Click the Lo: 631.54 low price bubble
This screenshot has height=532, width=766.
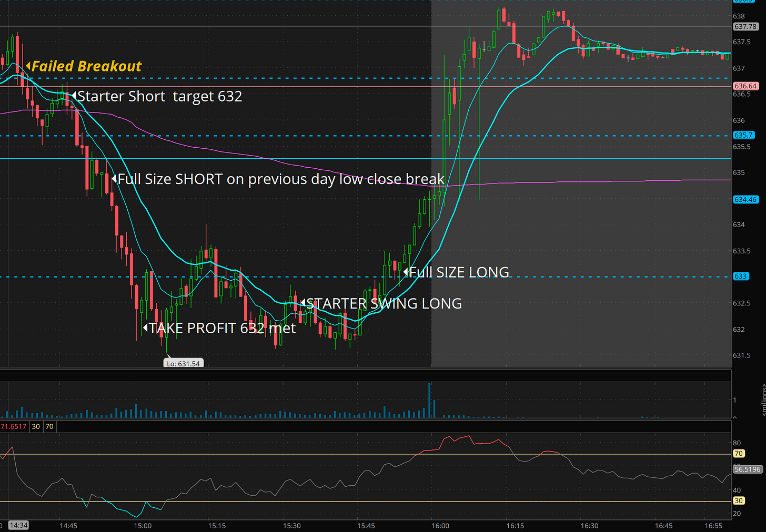tap(183, 363)
